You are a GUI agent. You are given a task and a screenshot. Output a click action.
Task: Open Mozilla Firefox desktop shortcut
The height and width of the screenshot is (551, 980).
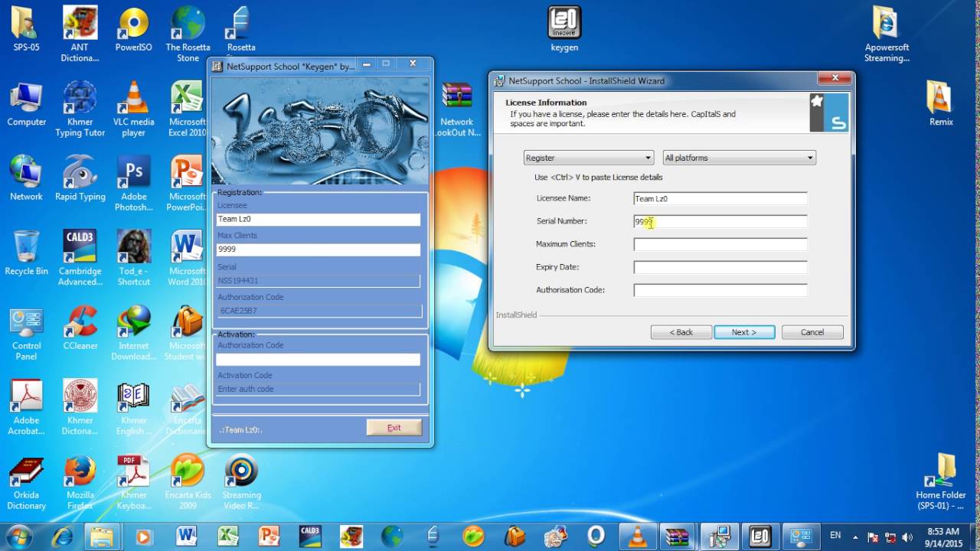80,482
